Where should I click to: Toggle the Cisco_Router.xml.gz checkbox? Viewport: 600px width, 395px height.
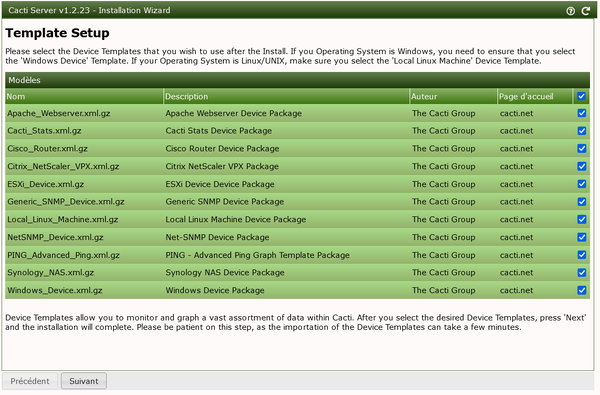tap(582, 149)
